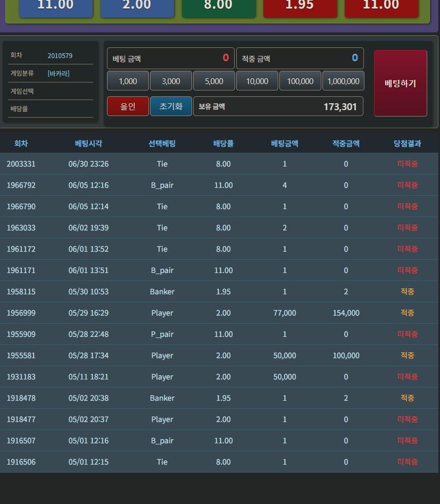Select the history row for round 2003331

[x=219, y=164]
